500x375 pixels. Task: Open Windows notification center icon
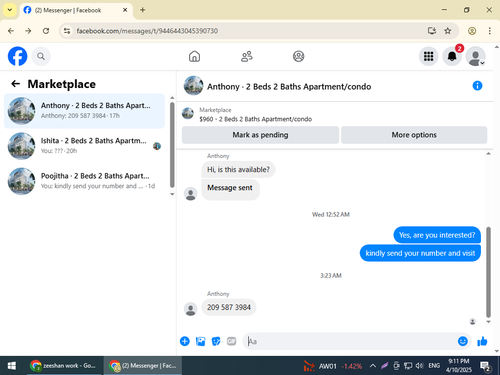coord(485,366)
